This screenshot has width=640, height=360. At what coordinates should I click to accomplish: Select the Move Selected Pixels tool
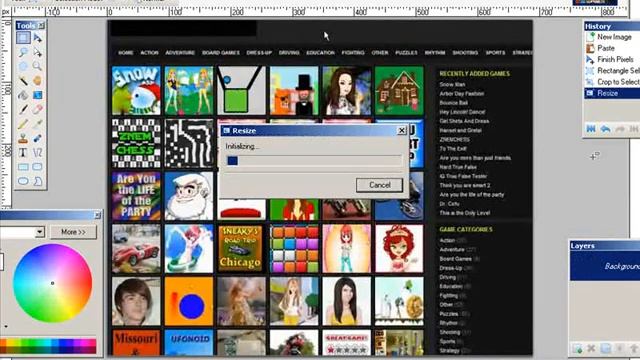[x=38, y=38]
